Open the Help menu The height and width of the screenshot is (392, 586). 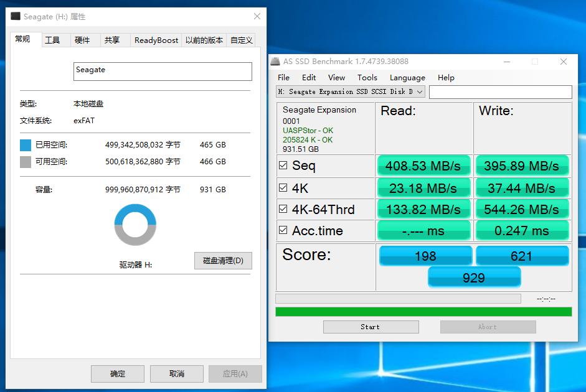tap(446, 77)
